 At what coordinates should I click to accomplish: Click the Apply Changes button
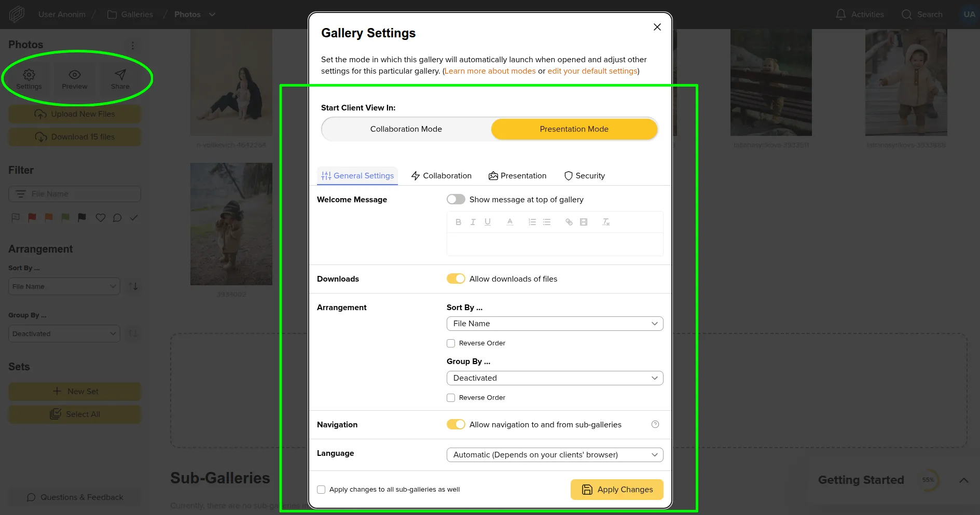(x=616, y=489)
